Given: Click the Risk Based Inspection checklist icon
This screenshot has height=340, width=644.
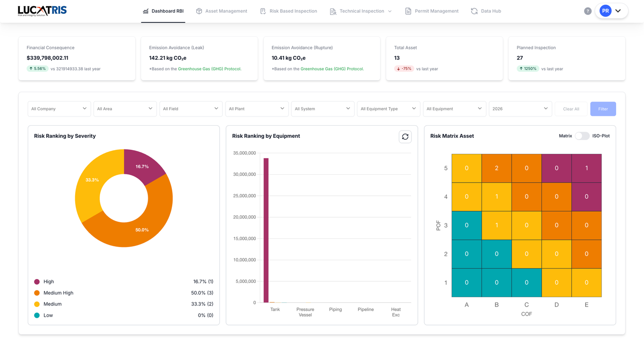Looking at the screenshot, I should [x=263, y=11].
